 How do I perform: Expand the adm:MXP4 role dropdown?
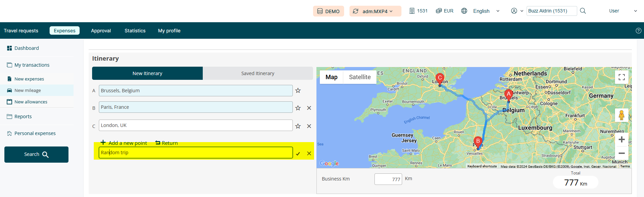point(375,11)
